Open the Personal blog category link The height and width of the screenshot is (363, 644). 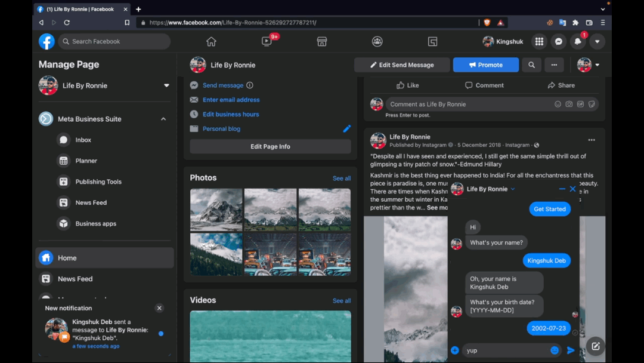(221, 129)
